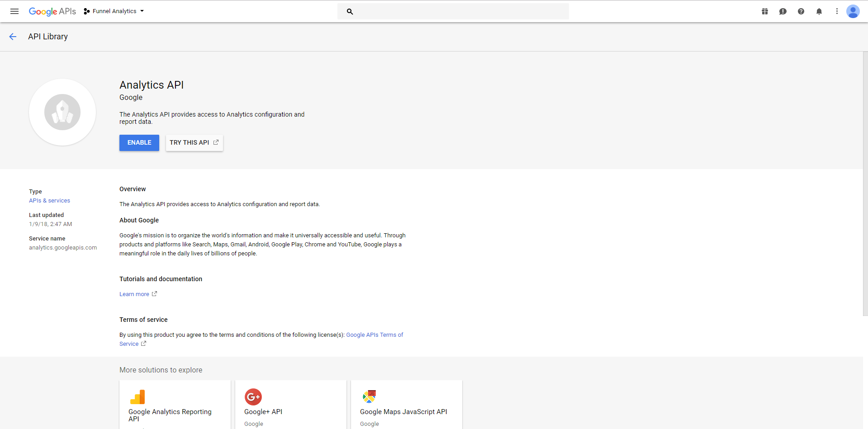Click the Google Analytics Reporting API icon
This screenshot has height=429, width=868.
(138, 397)
